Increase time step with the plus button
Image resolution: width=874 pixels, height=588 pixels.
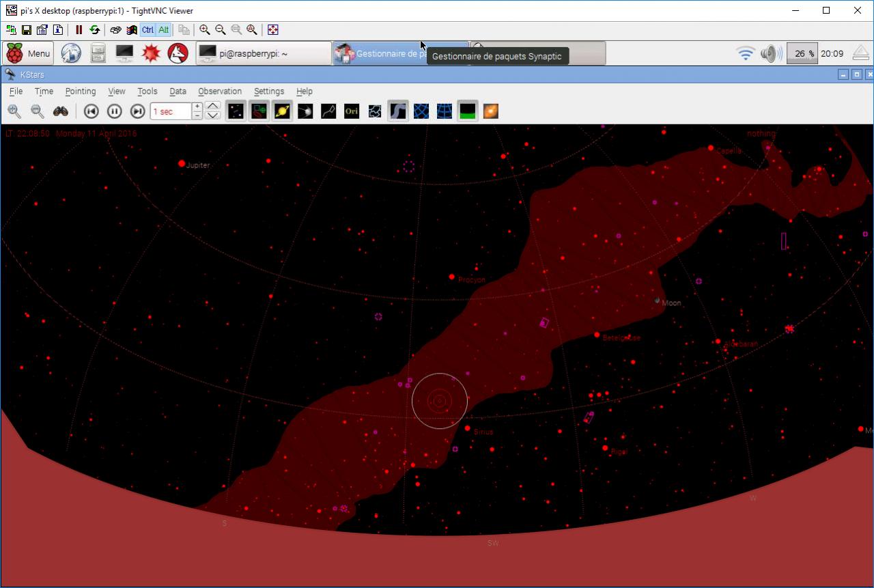tap(197, 107)
